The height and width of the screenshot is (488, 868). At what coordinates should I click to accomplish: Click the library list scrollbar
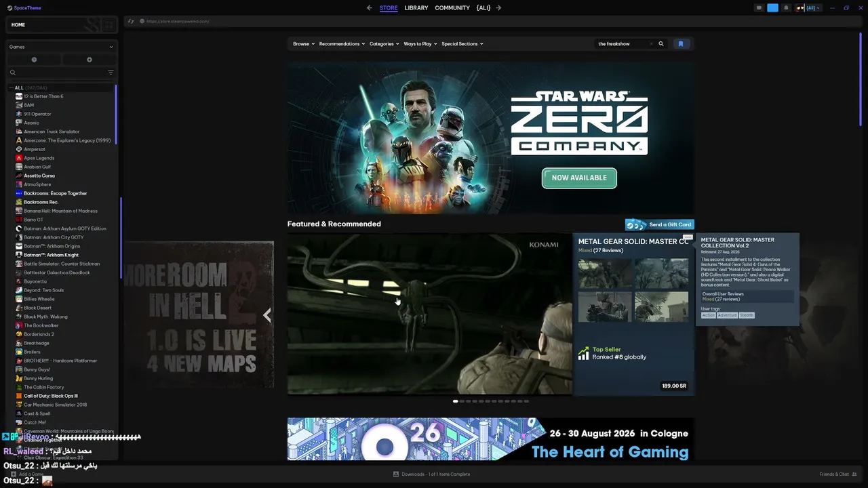coord(116,114)
